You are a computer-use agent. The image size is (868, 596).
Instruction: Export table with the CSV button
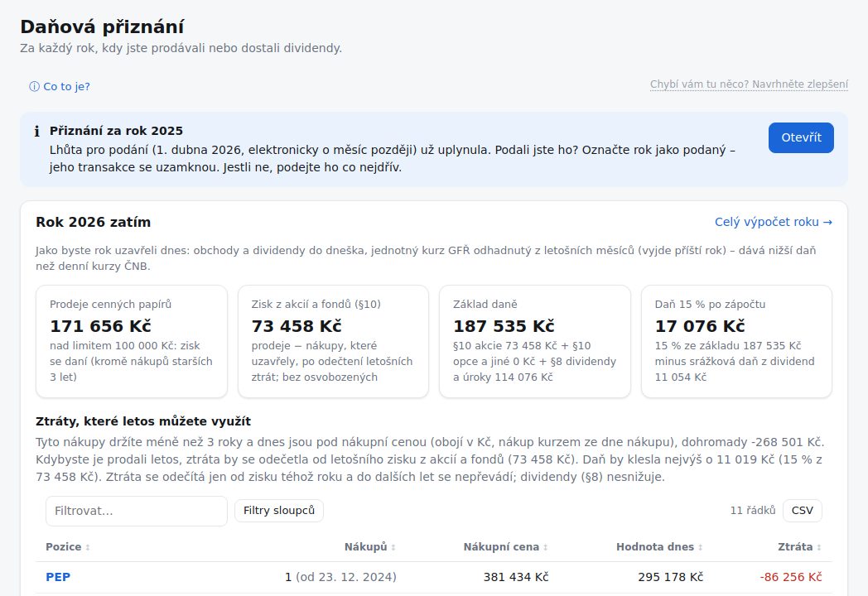tap(802, 510)
